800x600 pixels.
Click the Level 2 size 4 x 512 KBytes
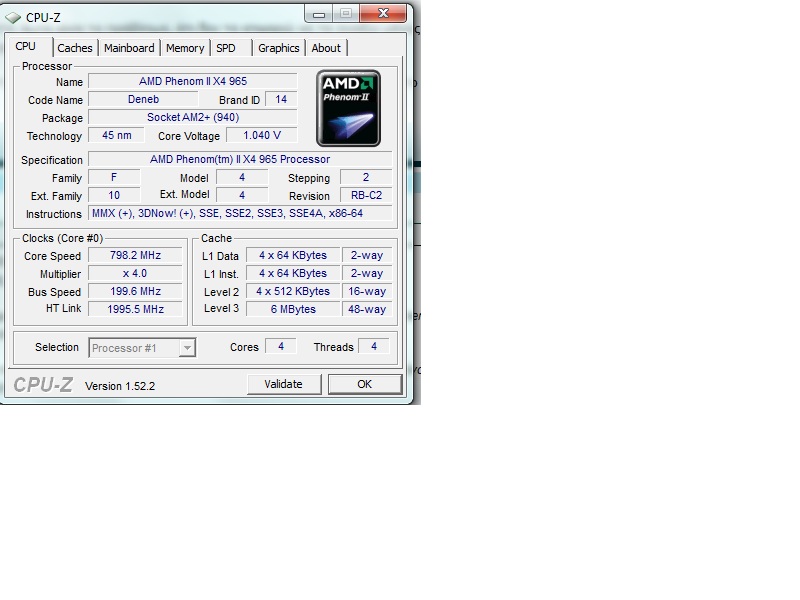(293, 291)
